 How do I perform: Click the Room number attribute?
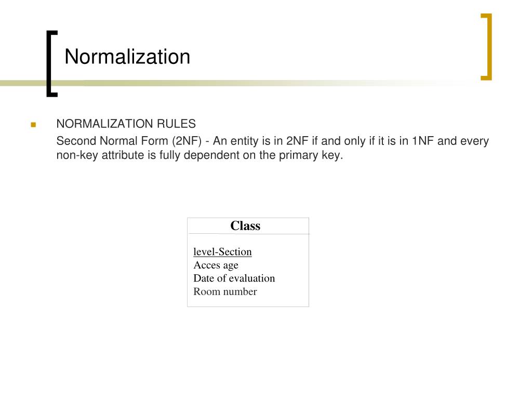225,291
